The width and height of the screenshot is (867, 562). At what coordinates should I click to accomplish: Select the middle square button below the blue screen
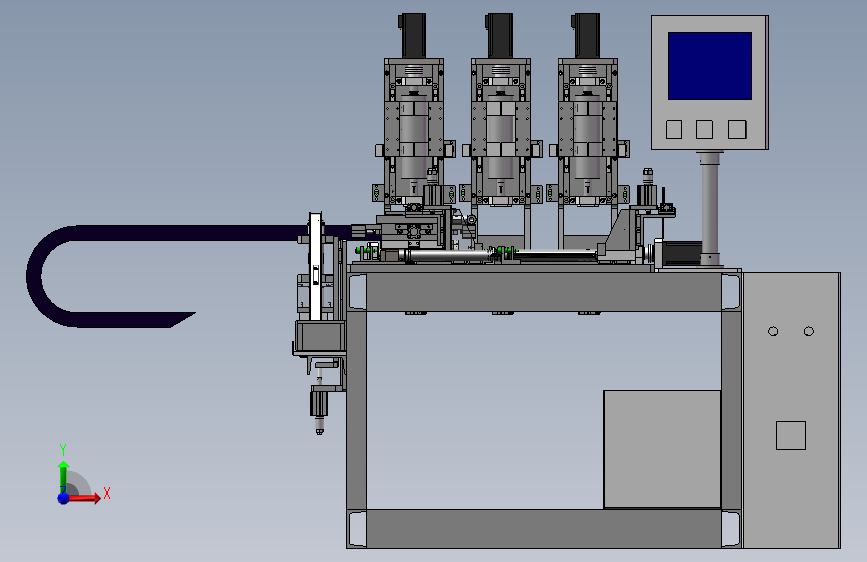pos(704,129)
